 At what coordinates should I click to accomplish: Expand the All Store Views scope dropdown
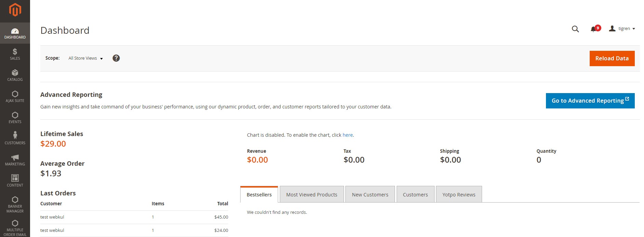(x=85, y=58)
